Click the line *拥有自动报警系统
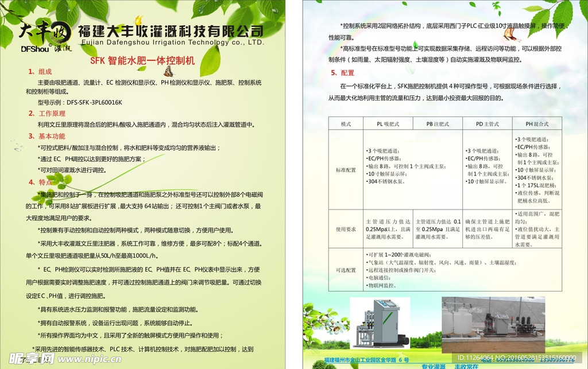The width and height of the screenshot is (588, 369). pos(116,323)
